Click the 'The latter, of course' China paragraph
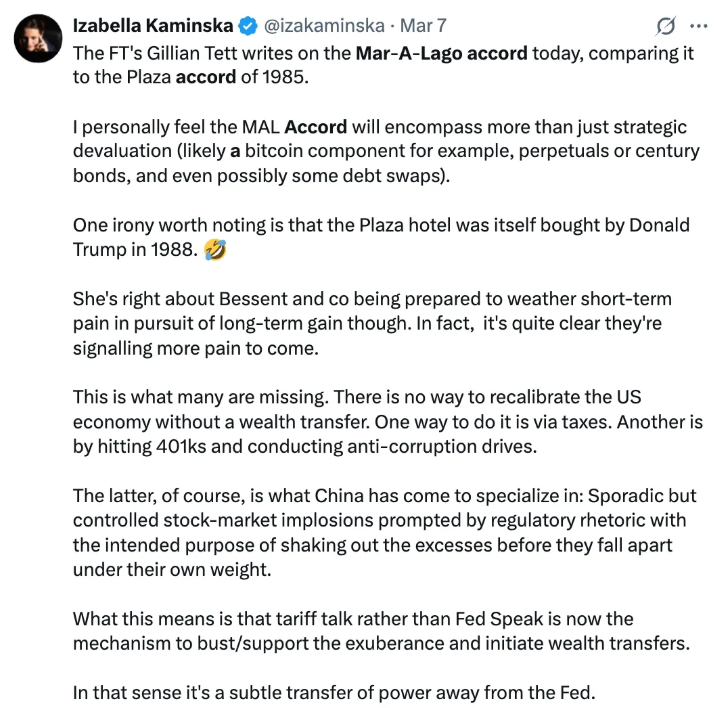 coord(384,533)
